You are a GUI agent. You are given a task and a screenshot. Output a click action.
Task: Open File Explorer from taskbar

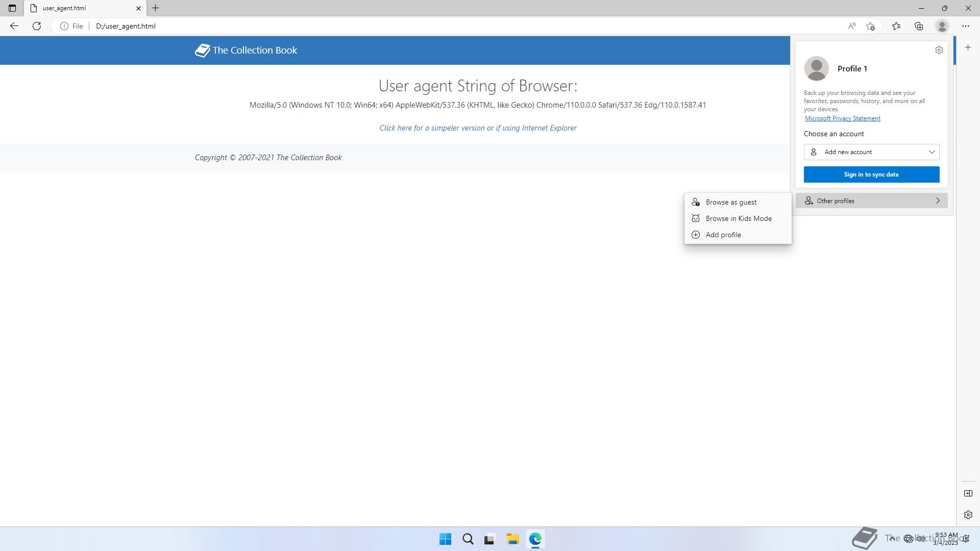tap(512, 539)
